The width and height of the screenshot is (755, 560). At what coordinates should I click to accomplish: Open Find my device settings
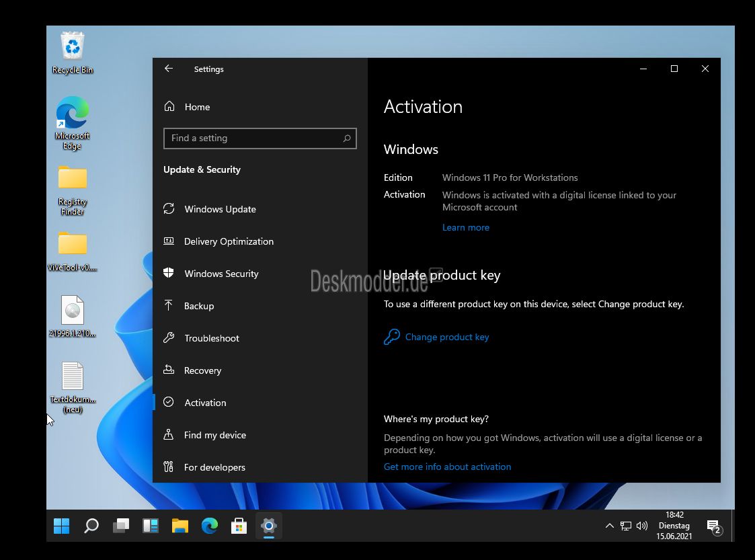click(x=260, y=435)
